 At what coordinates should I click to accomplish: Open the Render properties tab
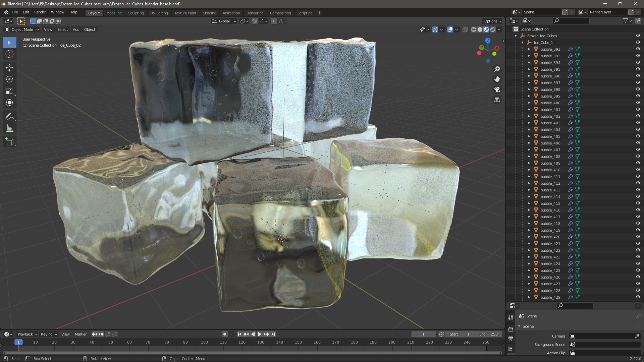tap(511, 329)
